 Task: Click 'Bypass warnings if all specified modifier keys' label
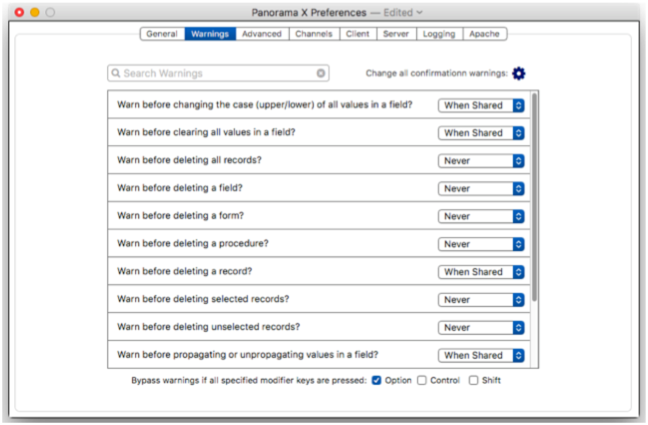click(249, 380)
